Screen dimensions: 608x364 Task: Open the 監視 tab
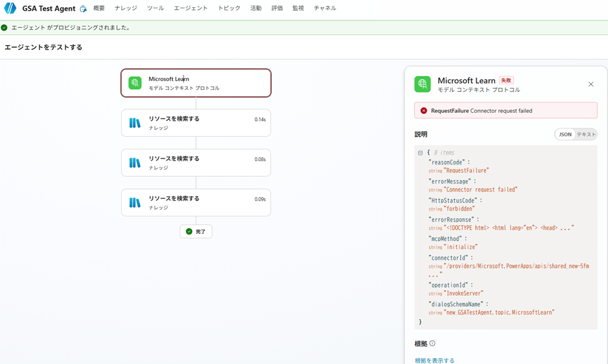point(298,8)
